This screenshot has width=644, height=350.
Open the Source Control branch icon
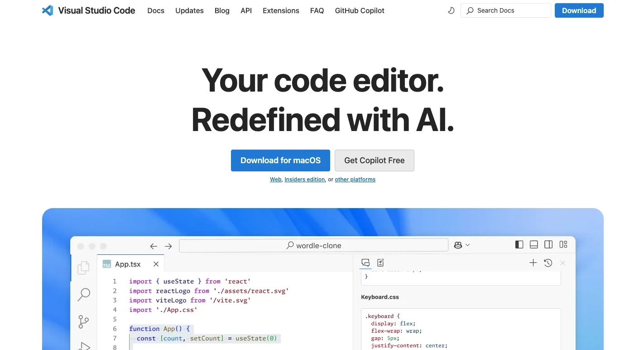(x=84, y=321)
